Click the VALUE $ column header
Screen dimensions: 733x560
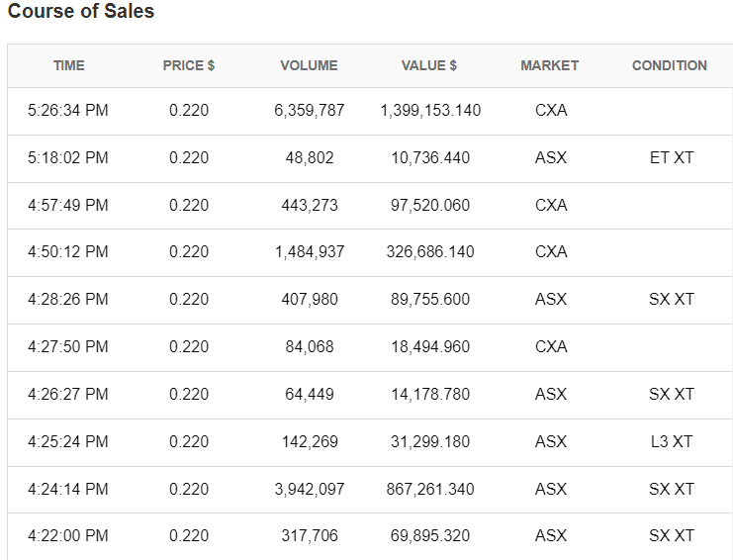coord(429,65)
